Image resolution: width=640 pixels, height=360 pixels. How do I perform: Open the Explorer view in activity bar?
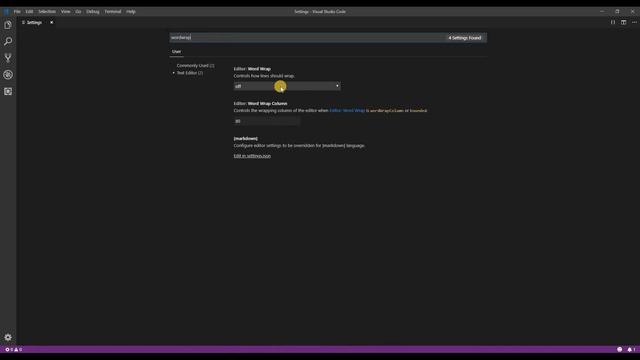point(8,25)
